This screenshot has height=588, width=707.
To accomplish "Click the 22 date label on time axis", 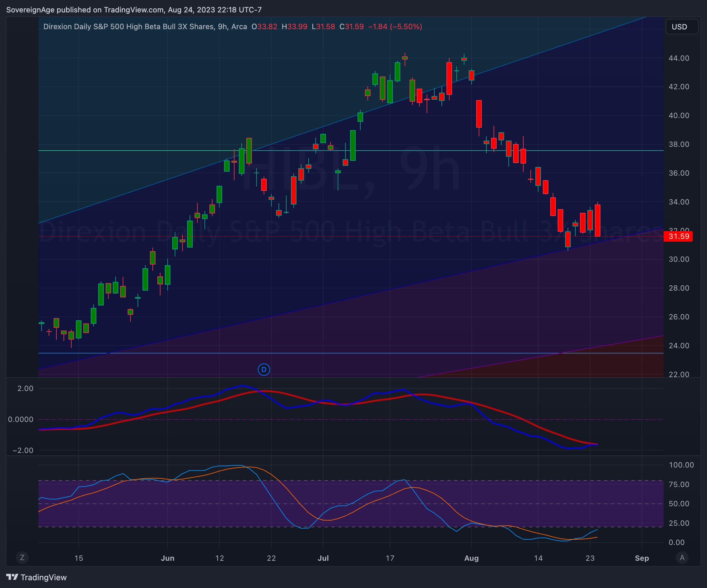I will (x=271, y=558).
